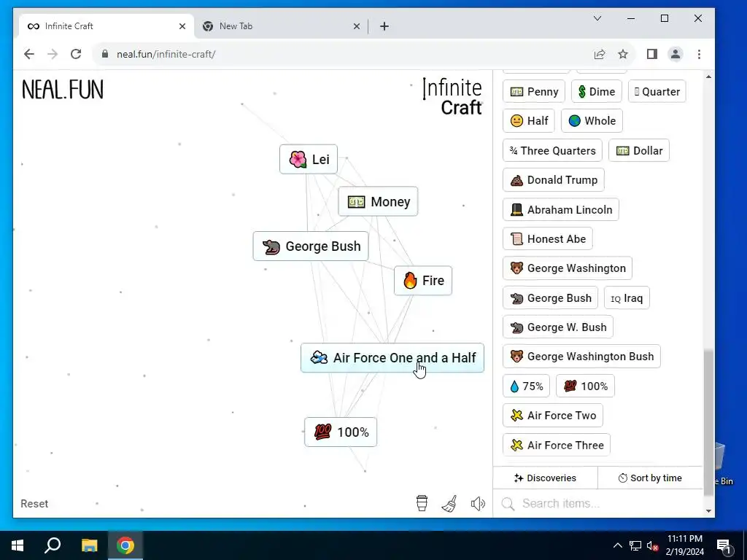Click Honest Abe item
747x560 pixels.
pyautogui.click(x=548, y=238)
